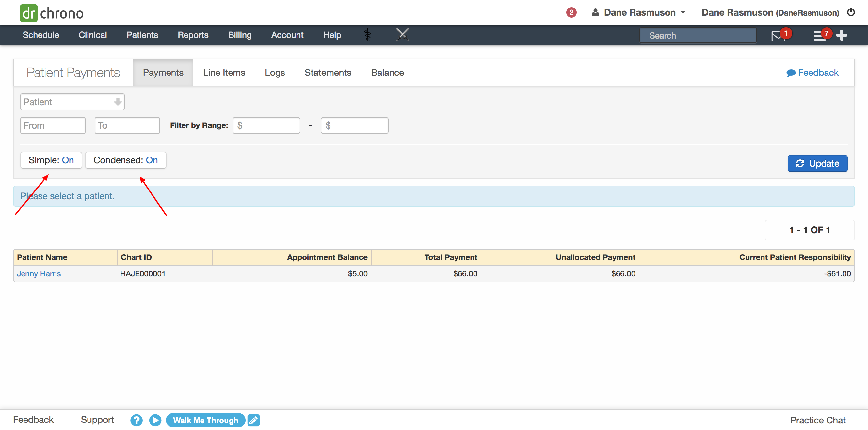This screenshot has height=430, width=868.
Task: Focus the Search box in navbar
Action: tap(698, 35)
